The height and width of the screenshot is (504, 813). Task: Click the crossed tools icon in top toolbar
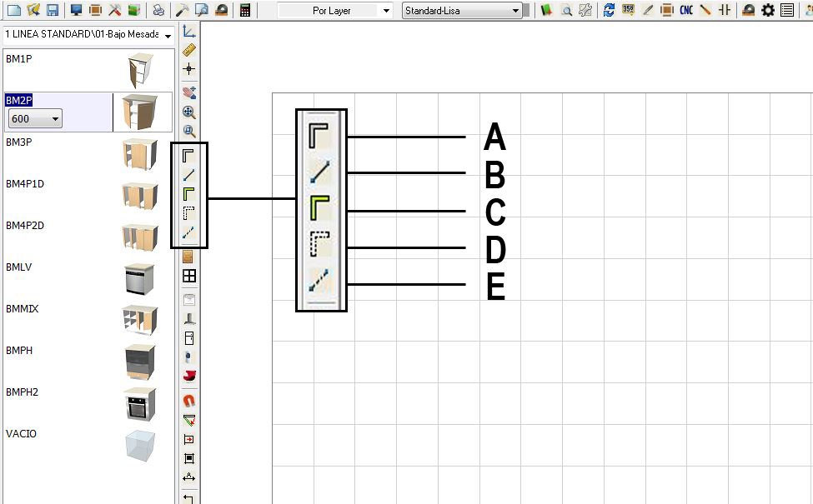click(x=114, y=10)
